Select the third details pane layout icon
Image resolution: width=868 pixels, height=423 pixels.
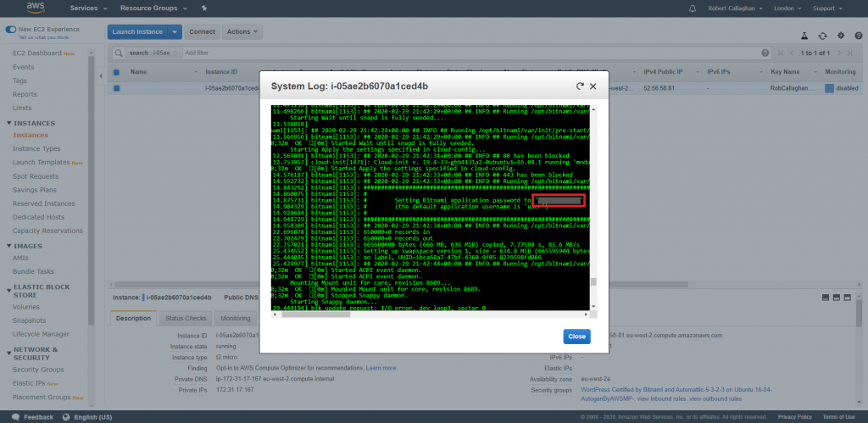[x=848, y=298]
